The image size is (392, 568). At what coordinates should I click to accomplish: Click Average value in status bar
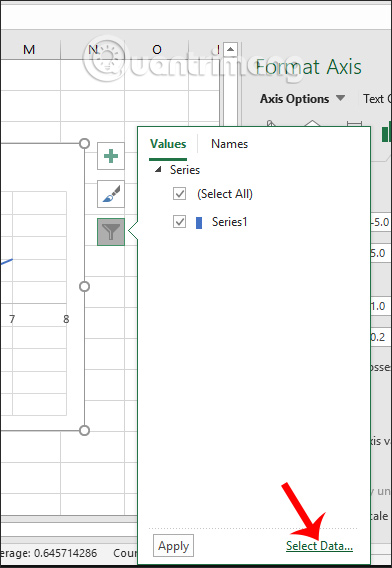[x=49, y=553]
